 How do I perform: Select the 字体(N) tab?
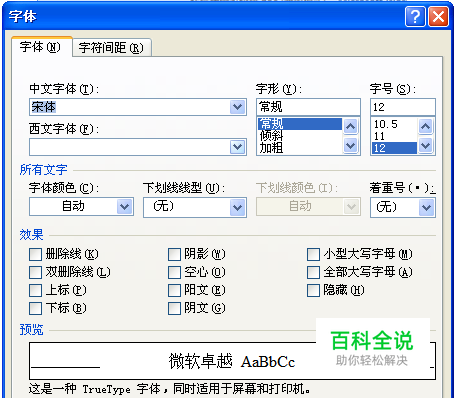[x=41, y=47]
